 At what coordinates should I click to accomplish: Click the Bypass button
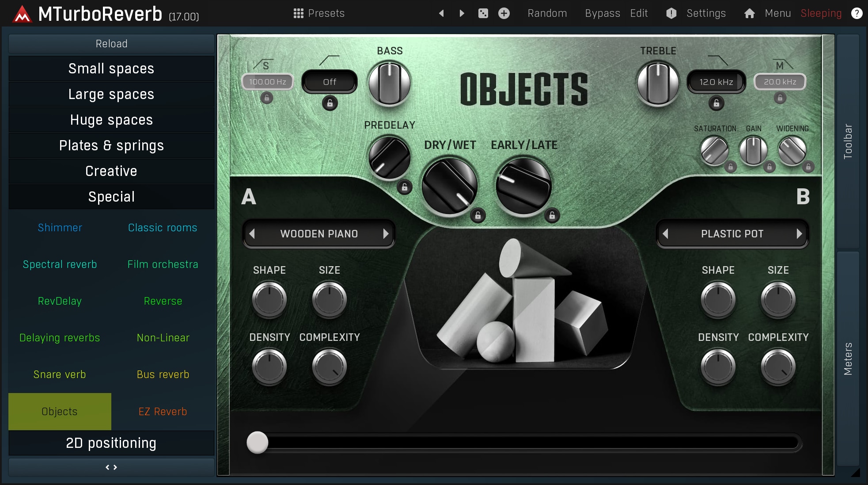[x=602, y=13]
